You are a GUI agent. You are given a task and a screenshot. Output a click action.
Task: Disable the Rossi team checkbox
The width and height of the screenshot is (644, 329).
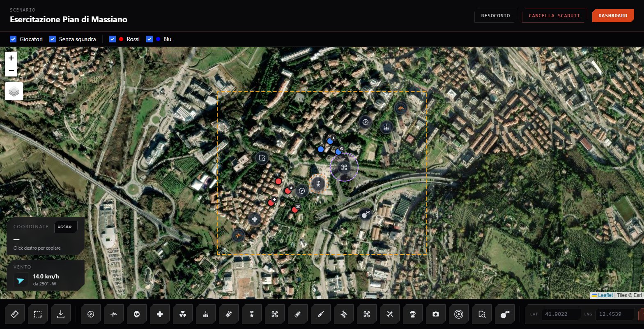[113, 39]
